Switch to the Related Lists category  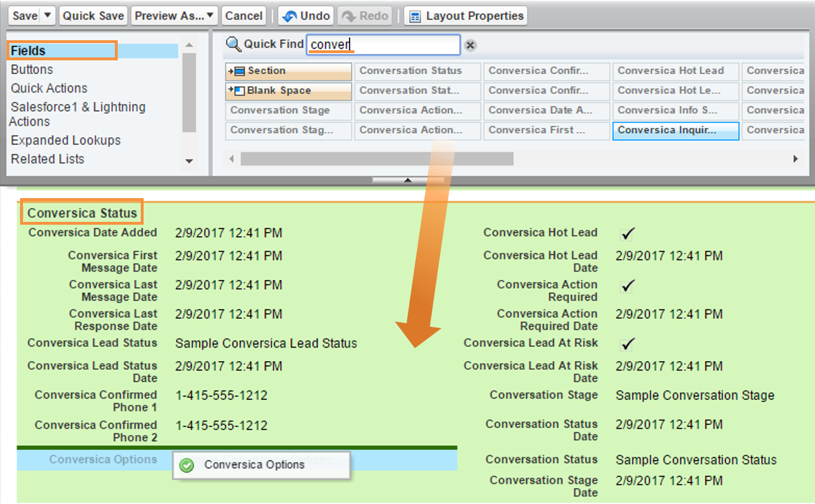click(47, 159)
